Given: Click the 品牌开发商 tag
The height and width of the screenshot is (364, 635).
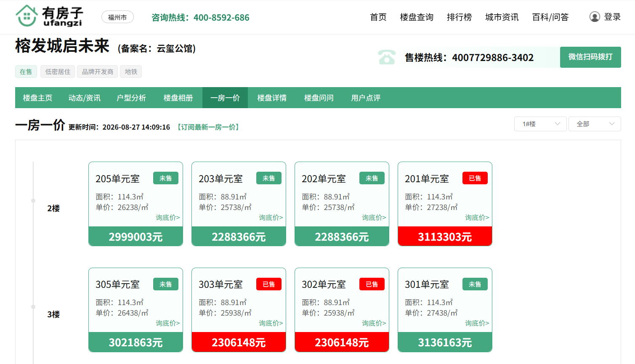Looking at the screenshot, I should (98, 72).
